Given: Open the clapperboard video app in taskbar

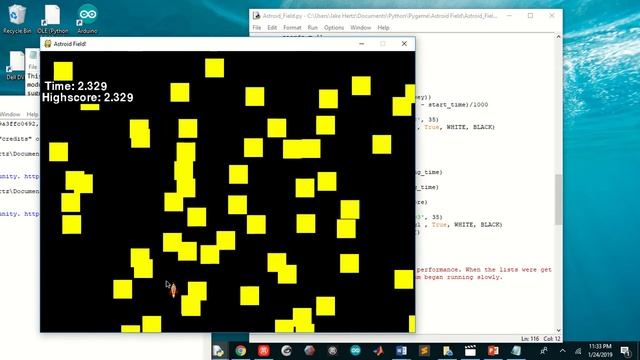Looking at the screenshot, I should 470,351.
